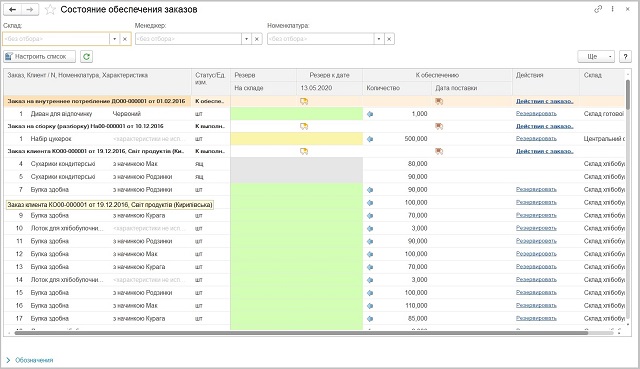Expand the Обозначения legend section
Viewport: 640px width, 369px height.
point(30,360)
